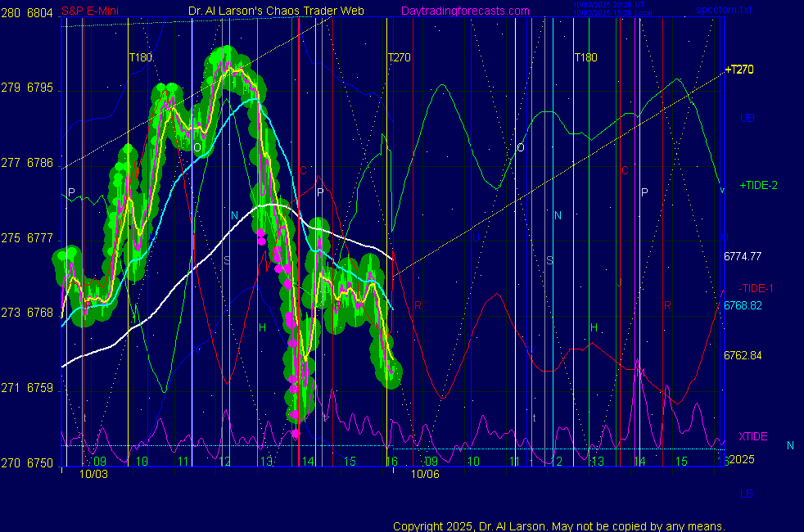Click the copyright notice text at bottom
Image resolution: width=804 pixels, height=532 pixels.
(x=559, y=525)
